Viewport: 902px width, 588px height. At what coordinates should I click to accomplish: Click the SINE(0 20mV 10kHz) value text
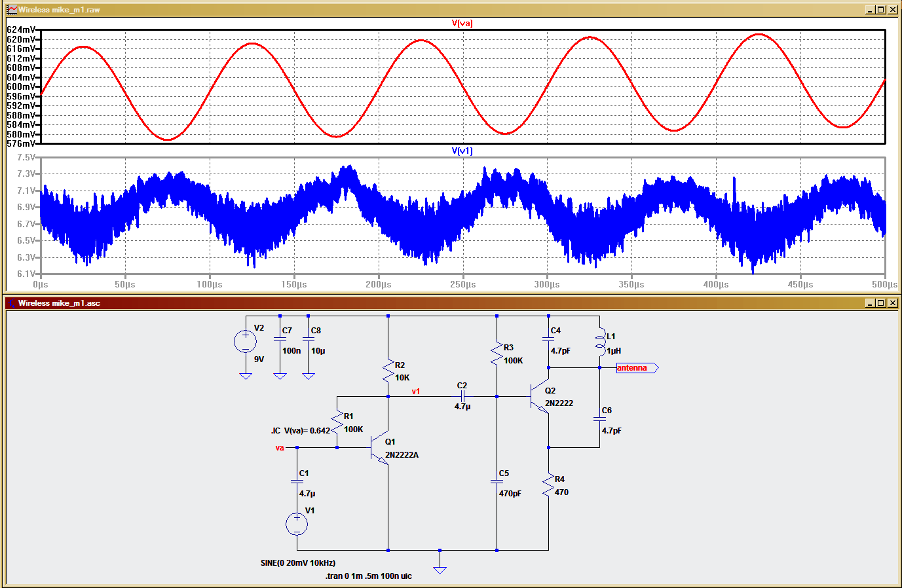[x=298, y=563]
